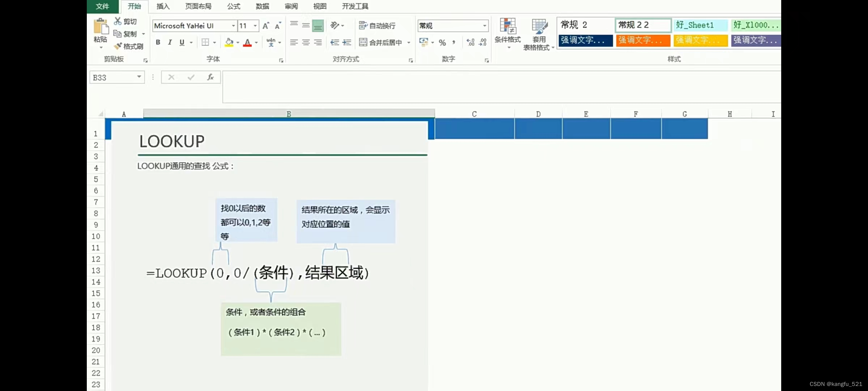868x391 pixels.
Task: Toggle Underline formatting
Action: tap(182, 42)
